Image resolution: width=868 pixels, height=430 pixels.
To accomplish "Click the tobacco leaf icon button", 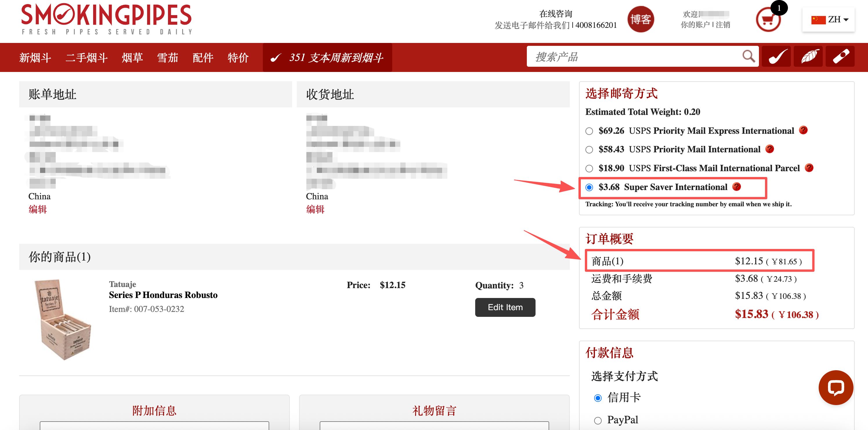I will click(808, 56).
